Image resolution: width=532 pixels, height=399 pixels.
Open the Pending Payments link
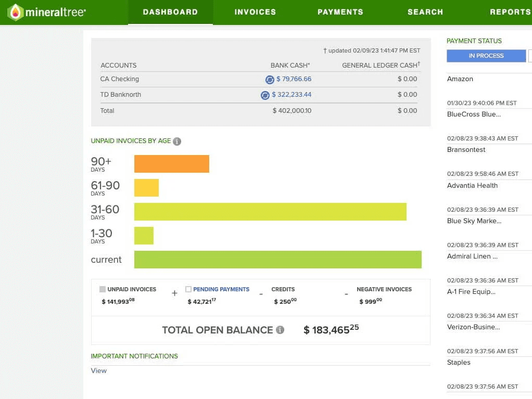click(x=221, y=289)
